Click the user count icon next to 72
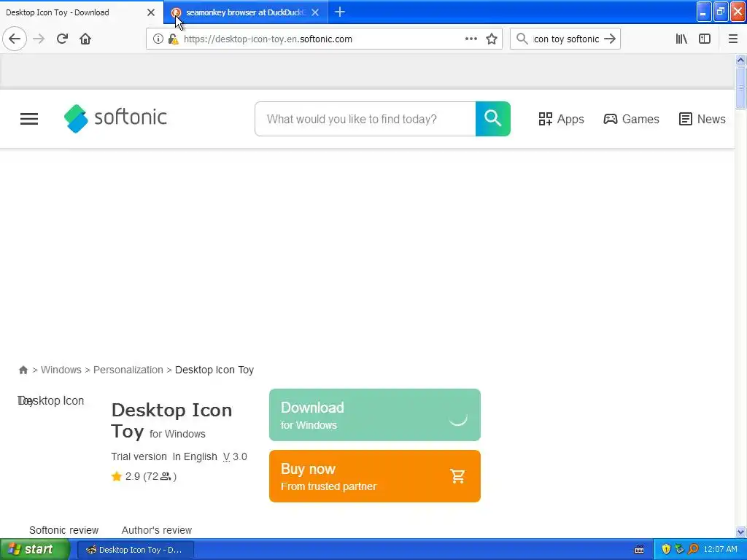This screenshot has height=560, width=747. tap(166, 476)
